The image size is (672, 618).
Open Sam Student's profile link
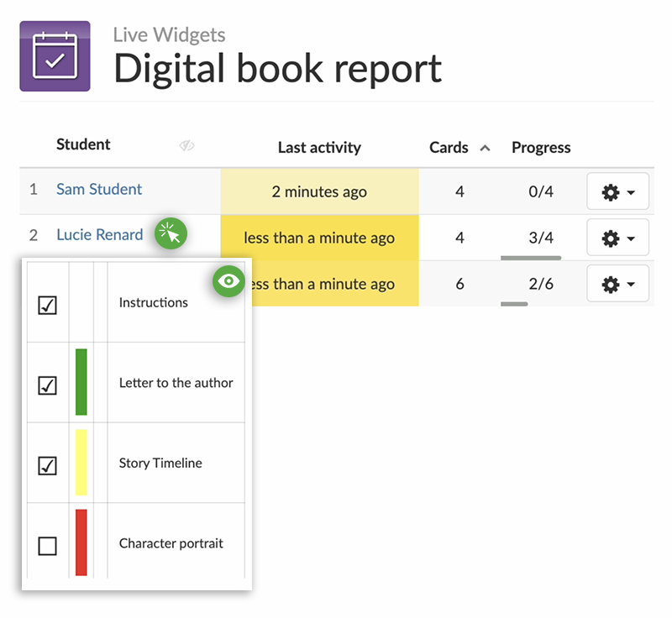pos(98,189)
